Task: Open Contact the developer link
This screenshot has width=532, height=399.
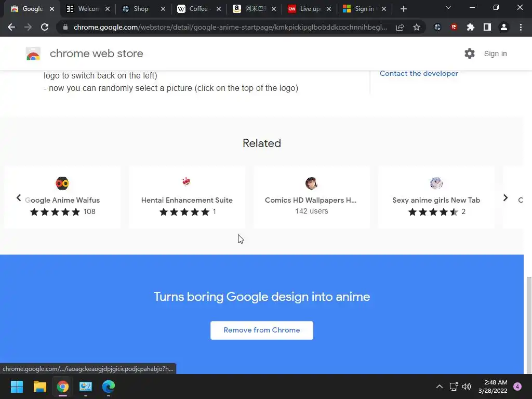Action: 419,73
